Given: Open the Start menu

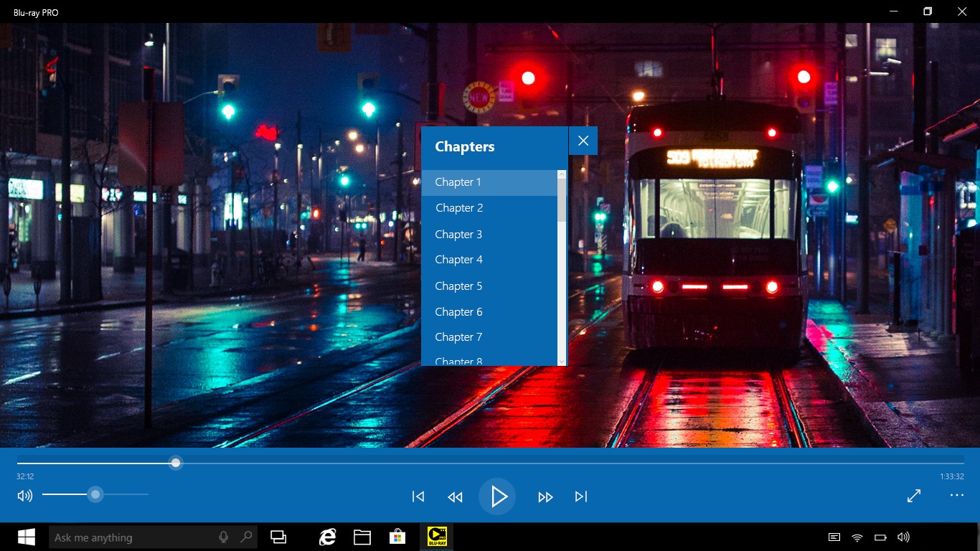Looking at the screenshot, I should click(x=27, y=537).
